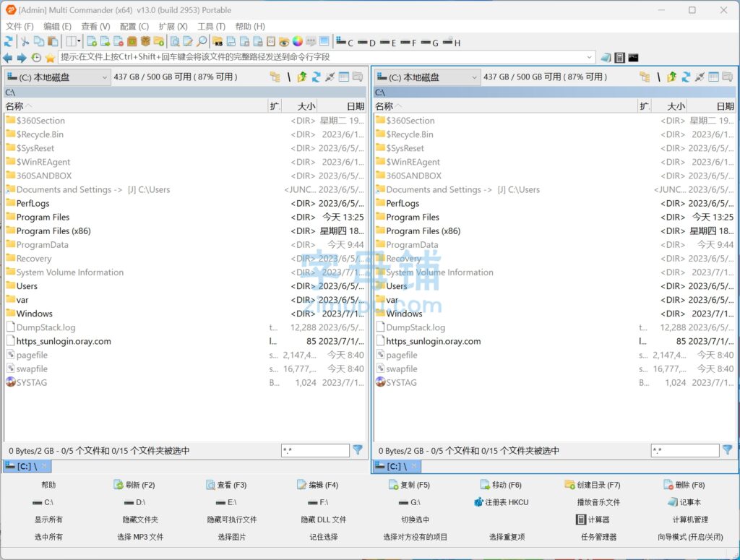Open the 查看 (V) menu
The width and height of the screenshot is (740, 560).
(95, 27)
